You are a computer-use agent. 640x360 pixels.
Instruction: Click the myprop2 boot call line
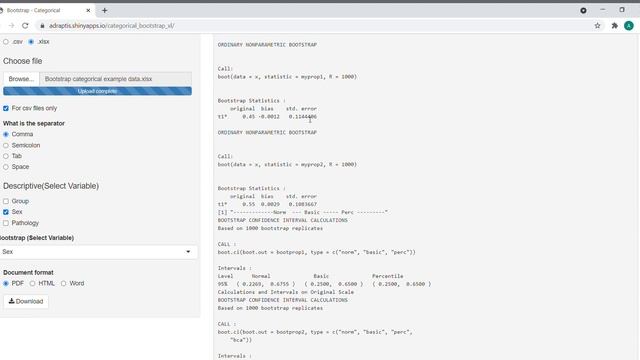click(287, 164)
